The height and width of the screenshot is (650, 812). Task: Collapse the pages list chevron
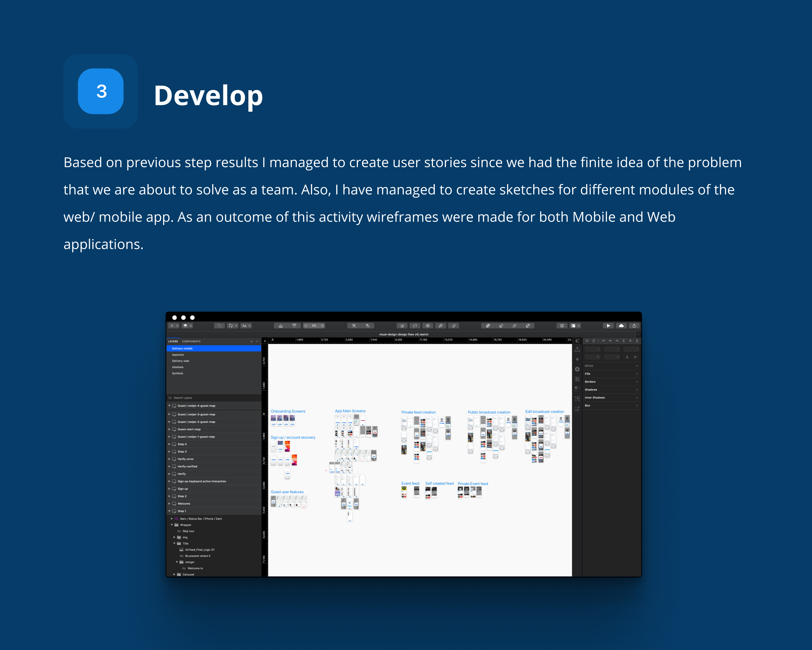[x=257, y=342]
